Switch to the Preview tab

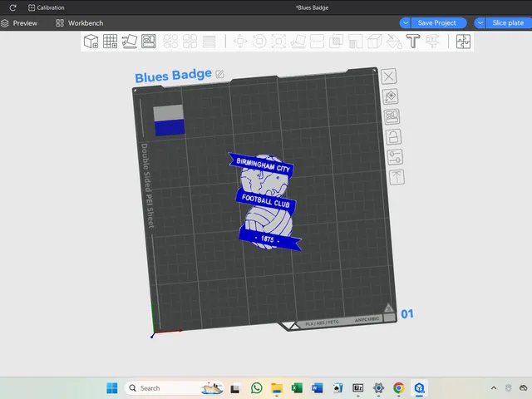19,23
